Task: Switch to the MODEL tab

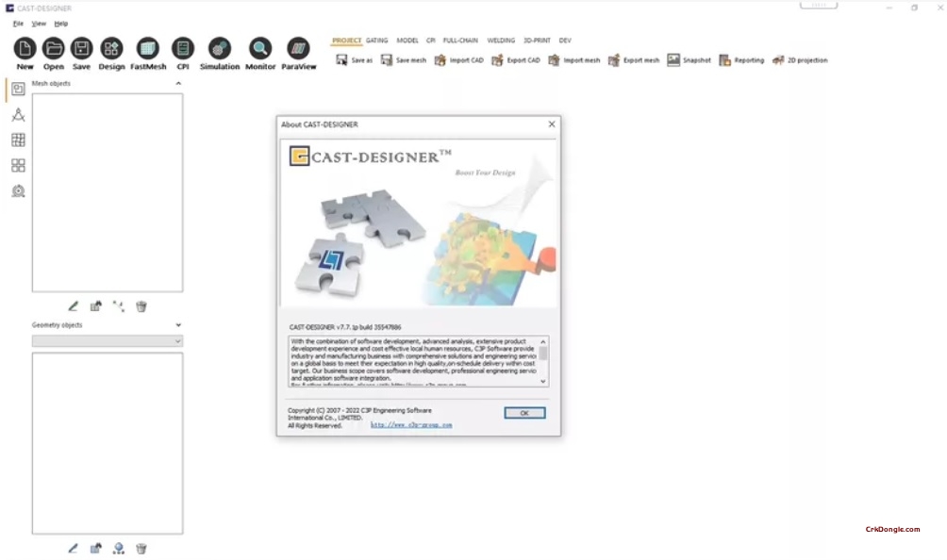Action: click(x=407, y=41)
